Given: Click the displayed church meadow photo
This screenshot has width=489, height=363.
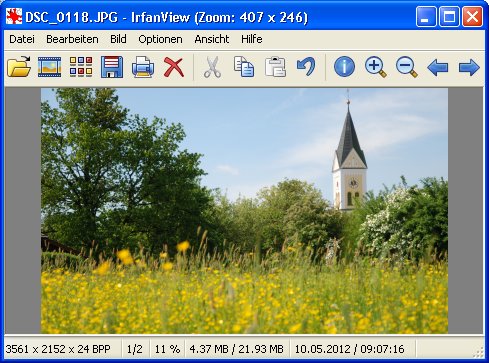Looking at the screenshot, I should click(x=244, y=211).
